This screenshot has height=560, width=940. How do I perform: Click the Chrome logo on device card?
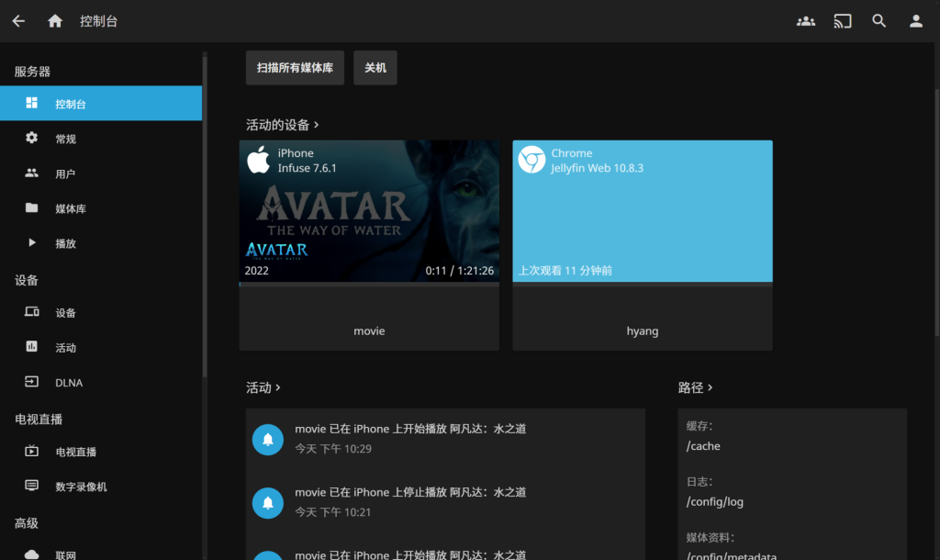click(x=532, y=160)
